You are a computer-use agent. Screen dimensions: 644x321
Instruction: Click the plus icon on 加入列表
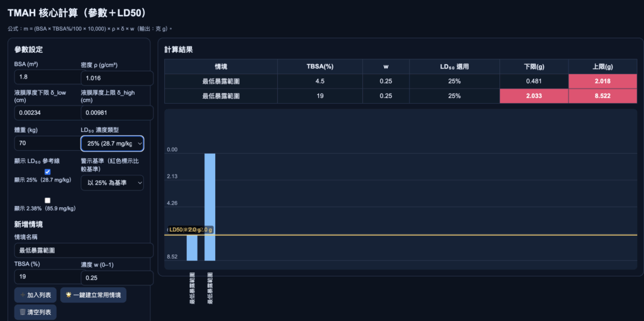(x=23, y=295)
